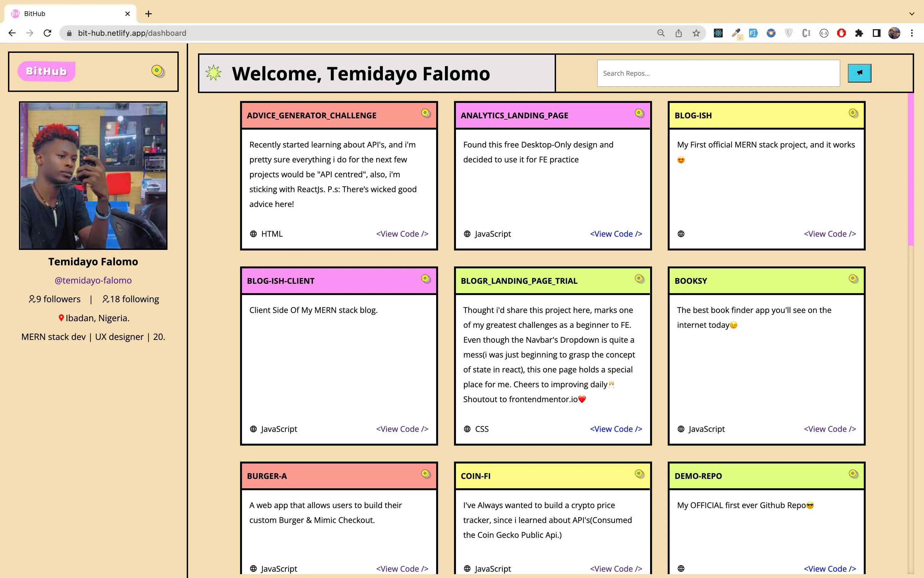Image resolution: width=924 pixels, height=578 pixels.
Task: Click the red Opera-style extension icon
Action: [x=841, y=33]
